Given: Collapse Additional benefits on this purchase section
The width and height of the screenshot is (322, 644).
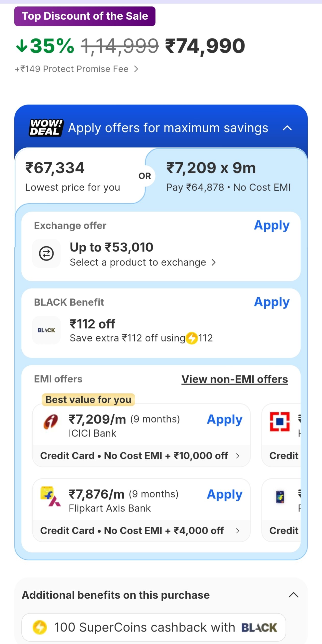Looking at the screenshot, I should (293, 595).
